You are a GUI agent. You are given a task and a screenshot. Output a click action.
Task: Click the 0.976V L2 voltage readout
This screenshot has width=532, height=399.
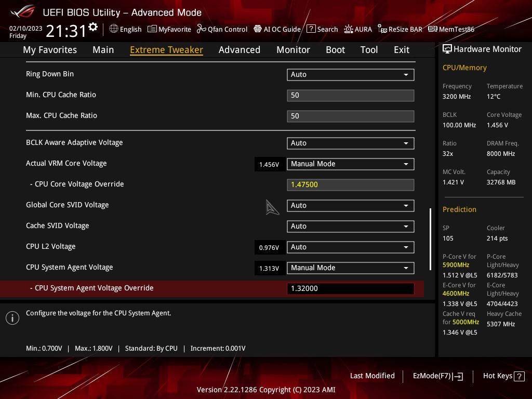click(x=269, y=248)
